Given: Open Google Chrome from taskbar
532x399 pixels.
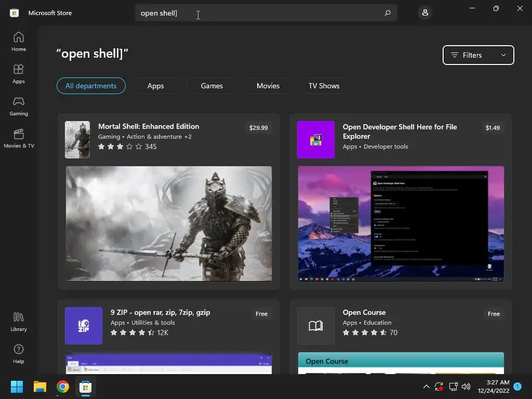Looking at the screenshot, I should 63,387.
